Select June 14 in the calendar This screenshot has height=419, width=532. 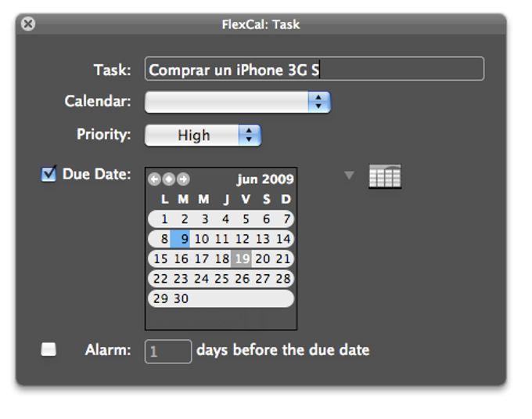tap(283, 239)
